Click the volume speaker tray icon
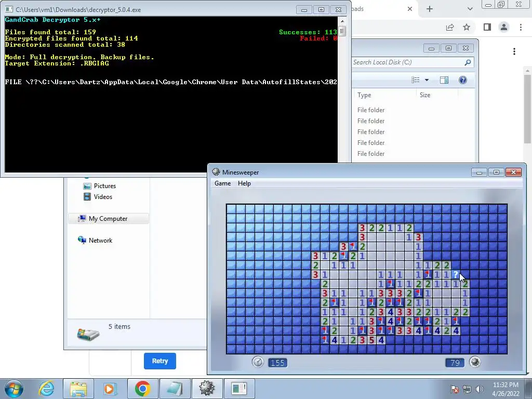 click(479, 389)
